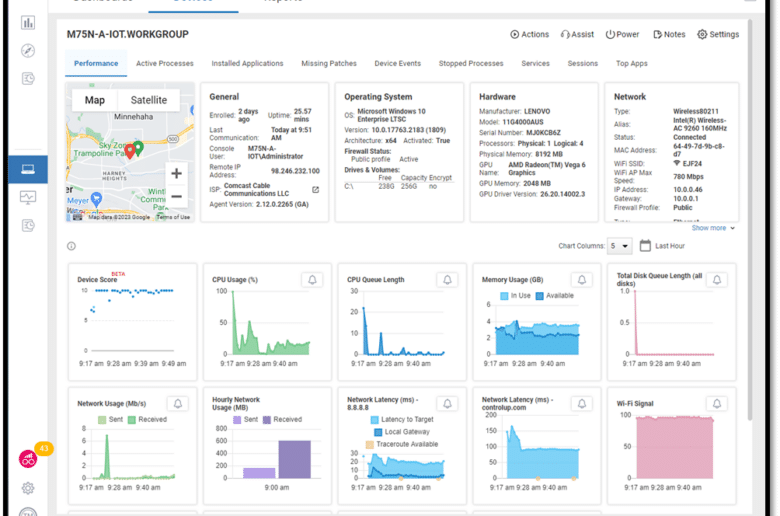Switch to the Device Events tab

point(397,64)
